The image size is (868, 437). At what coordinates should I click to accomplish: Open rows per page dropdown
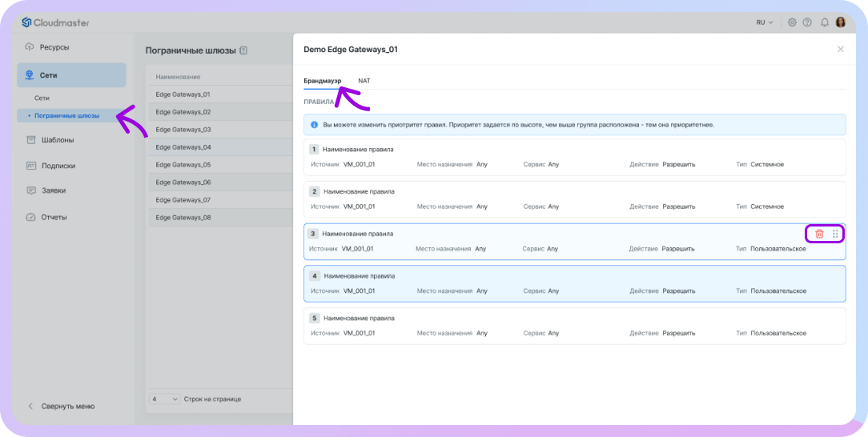[164, 399]
